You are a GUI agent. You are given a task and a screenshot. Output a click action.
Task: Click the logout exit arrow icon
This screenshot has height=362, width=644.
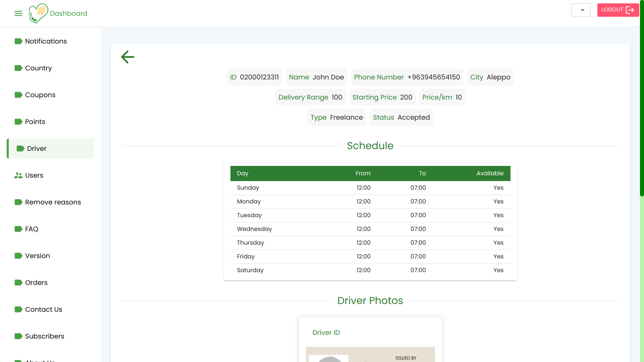pos(630,10)
